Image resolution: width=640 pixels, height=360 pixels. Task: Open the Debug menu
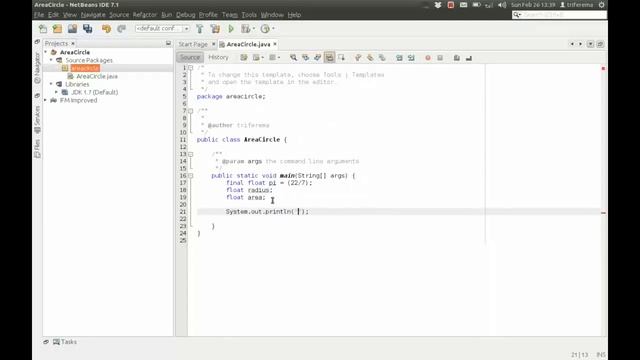point(185,15)
